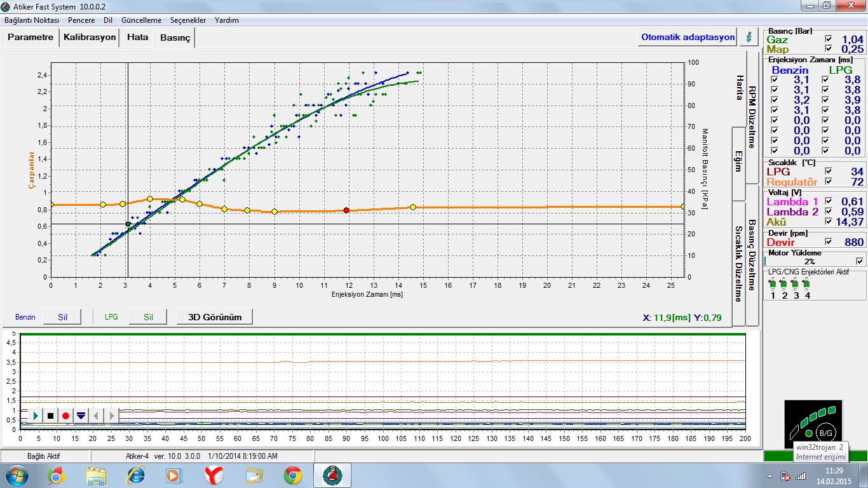Select the vertical Sıcaklık Düzeltme tab
Screen dimensions: 868x488
pos(739,264)
